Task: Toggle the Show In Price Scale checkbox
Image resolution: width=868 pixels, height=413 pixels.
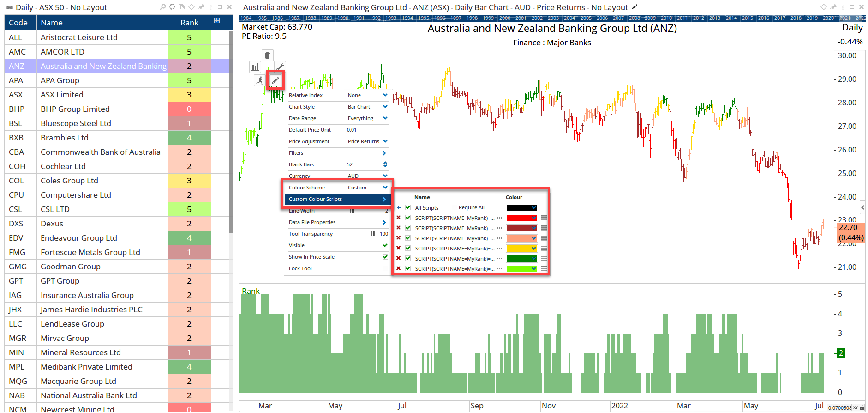Action: (x=385, y=257)
